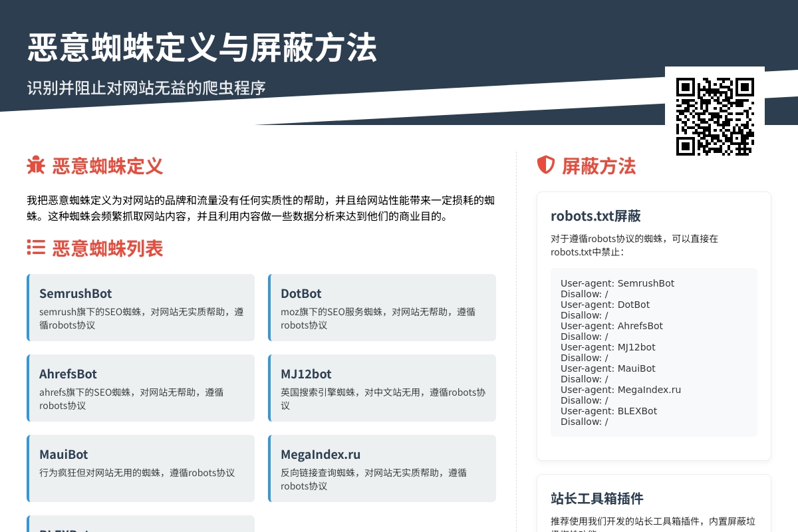The width and height of the screenshot is (798, 532).
Task: Click the line User-agent: MJ12bot
Action: tap(608, 347)
